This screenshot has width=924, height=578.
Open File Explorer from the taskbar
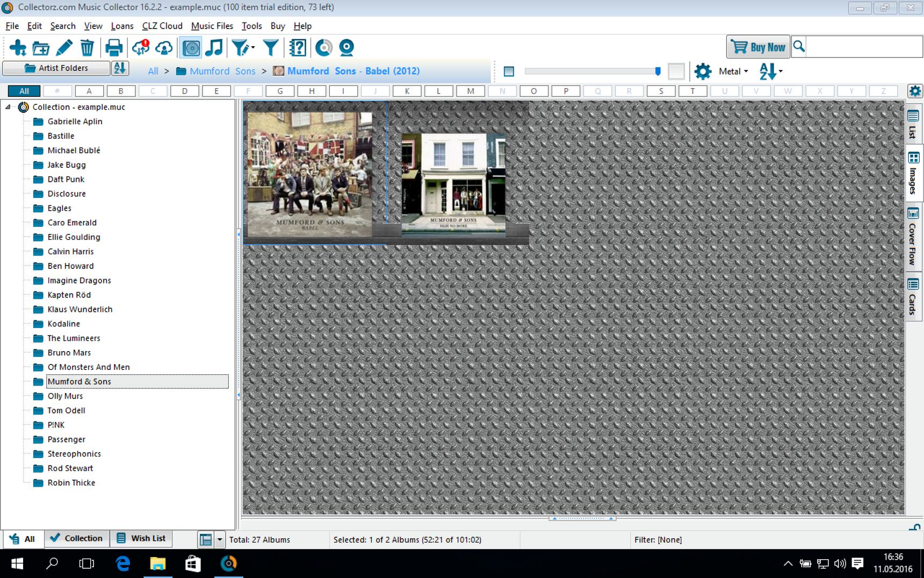tap(158, 563)
